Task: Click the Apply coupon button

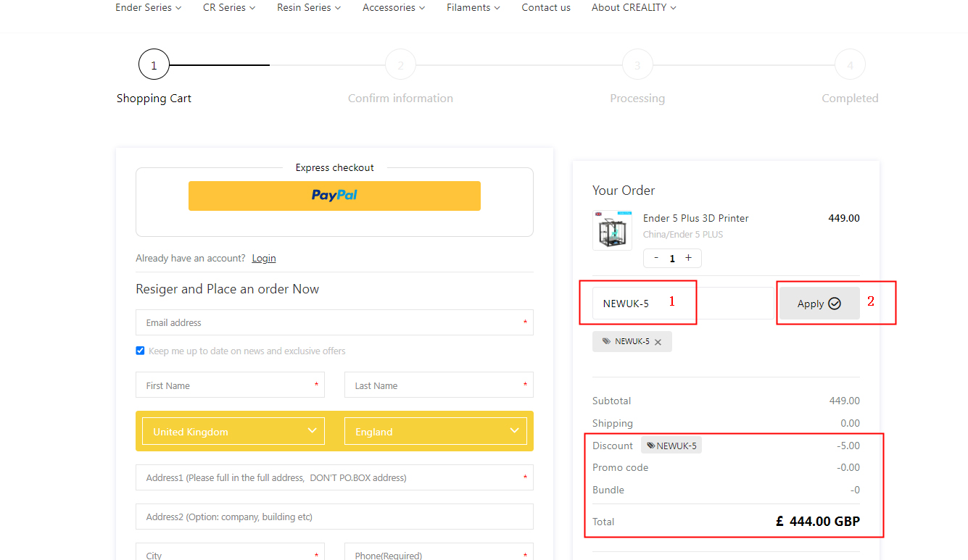Action: (x=819, y=304)
